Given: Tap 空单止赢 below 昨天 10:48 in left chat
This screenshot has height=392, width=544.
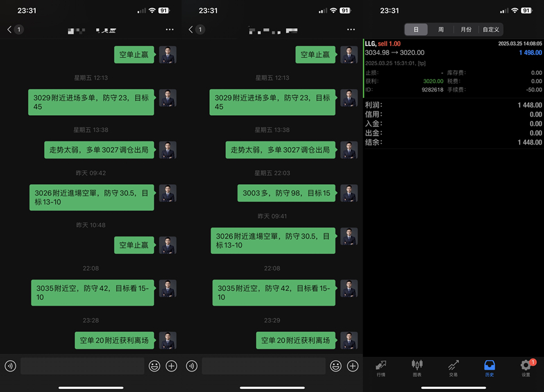Looking at the screenshot, I should pos(134,245).
